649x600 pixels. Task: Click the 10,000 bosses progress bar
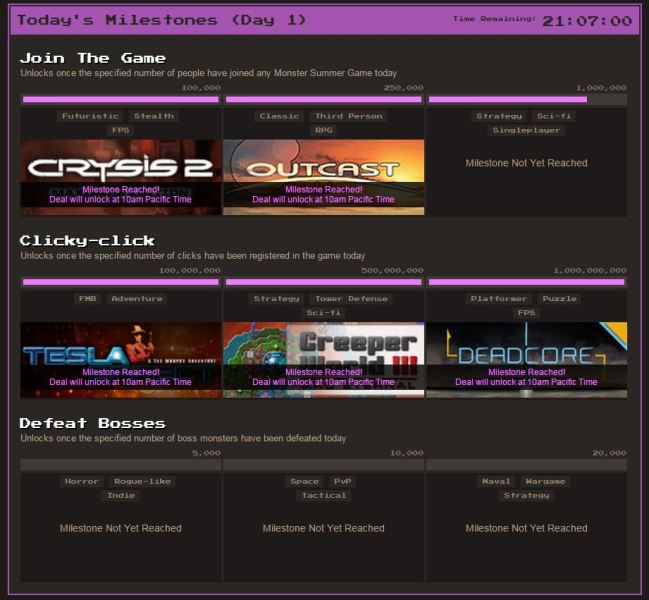(323, 465)
